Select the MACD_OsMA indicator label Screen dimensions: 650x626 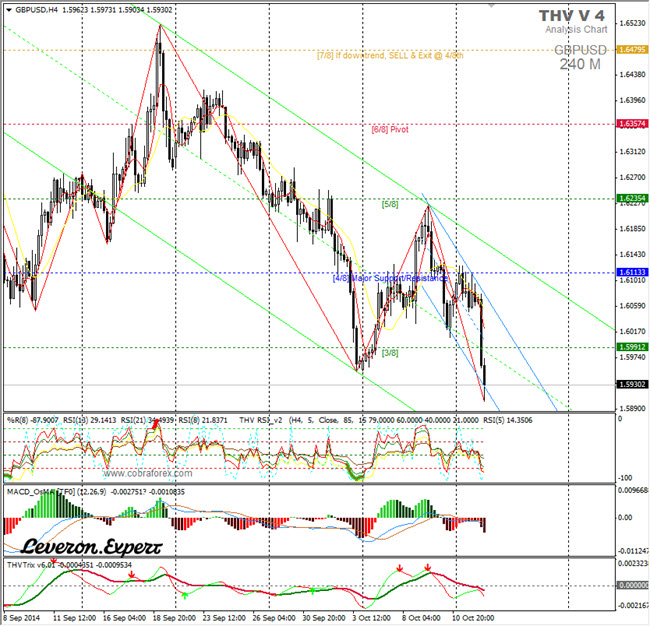pos(40,492)
